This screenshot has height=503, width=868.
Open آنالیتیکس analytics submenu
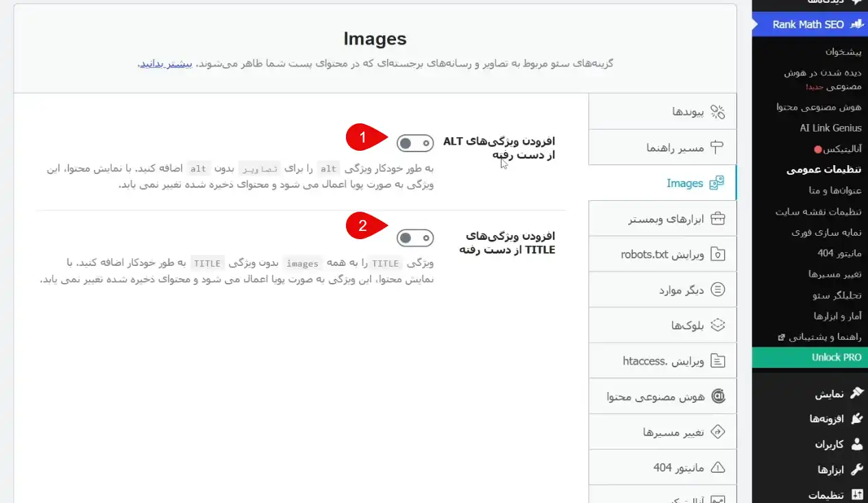(838, 149)
